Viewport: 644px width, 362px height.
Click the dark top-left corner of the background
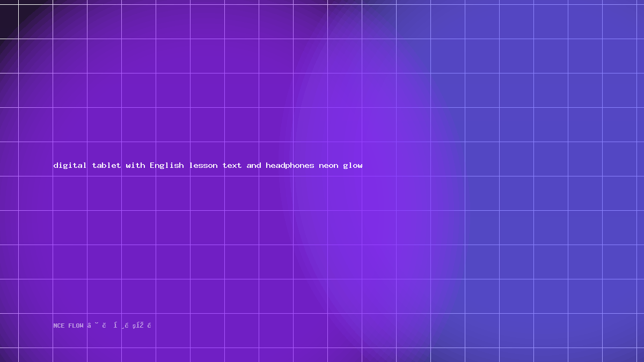pos(8,16)
